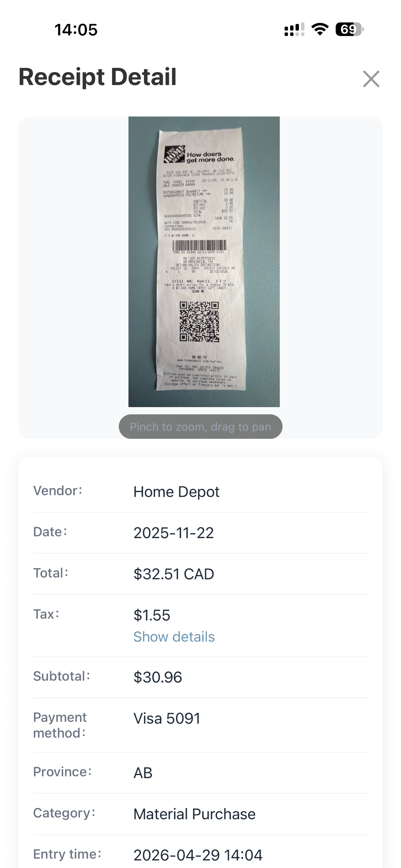
Task: Tap the barcode on receipt image
Action: (200, 245)
